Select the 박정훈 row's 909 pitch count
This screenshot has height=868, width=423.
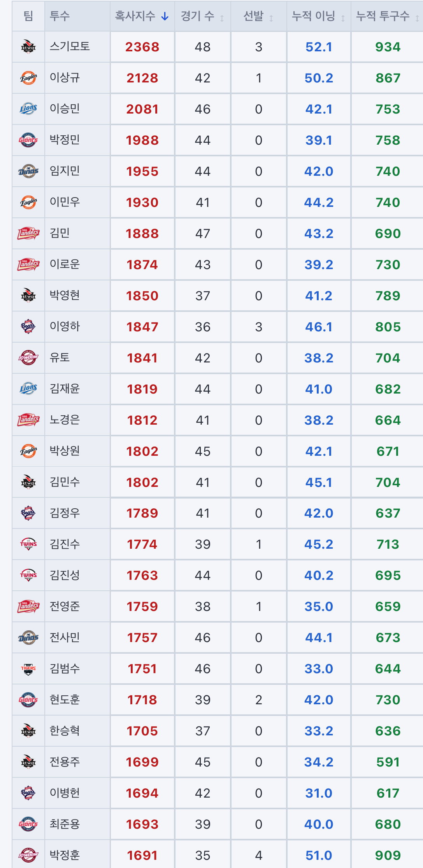pos(388,855)
